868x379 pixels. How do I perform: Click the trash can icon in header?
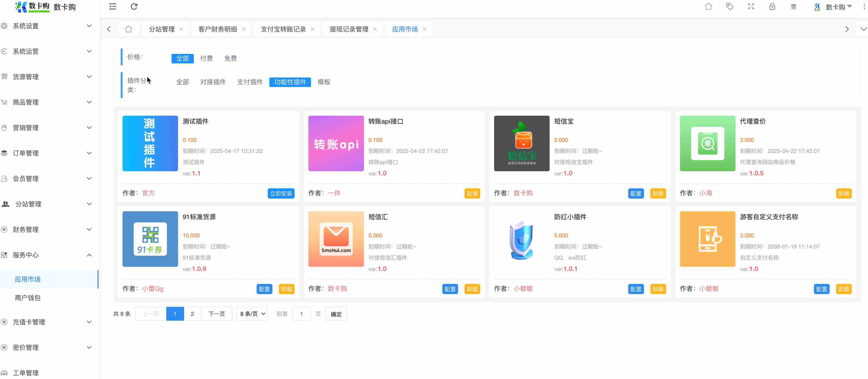(793, 6)
